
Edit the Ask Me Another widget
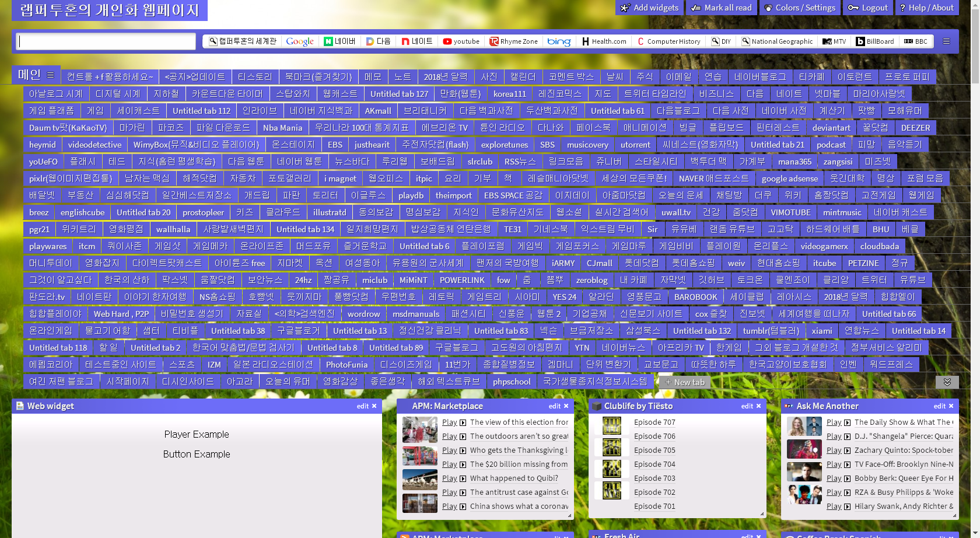pos(940,406)
